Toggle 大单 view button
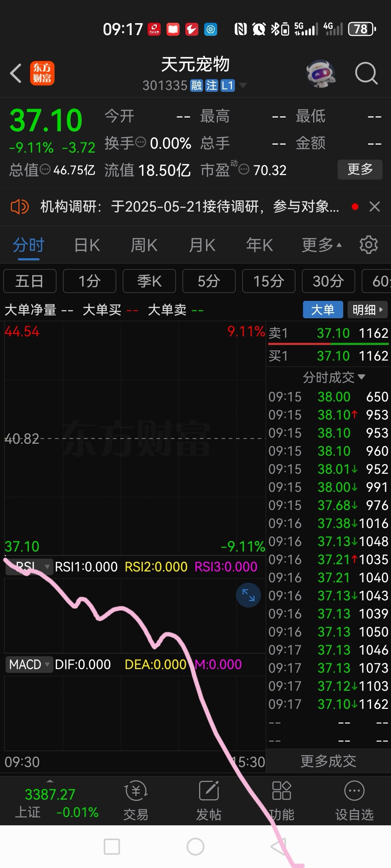 click(323, 310)
